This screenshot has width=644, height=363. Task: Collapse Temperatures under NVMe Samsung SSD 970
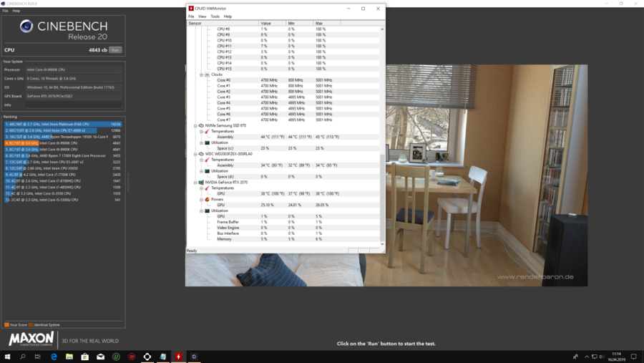[x=201, y=131]
